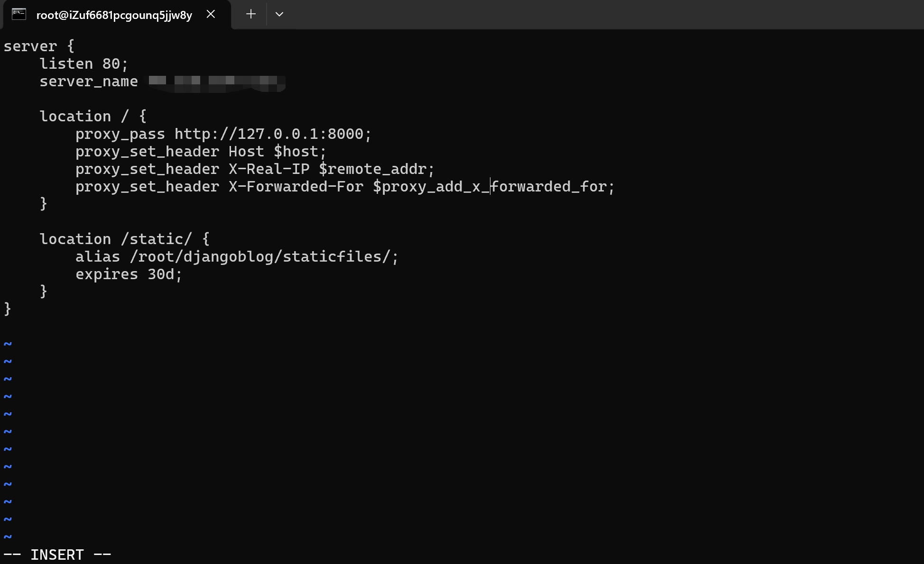Viewport: 924px width, 564px height.
Task: Close the root@iZuf6681pcgounq5jjw8y tab
Action: tap(211, 14)
